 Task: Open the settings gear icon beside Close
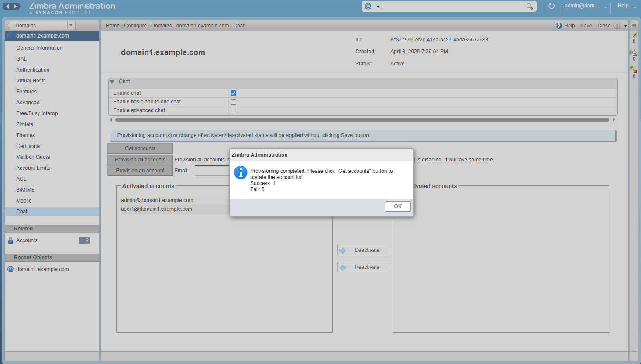[617, 26]
